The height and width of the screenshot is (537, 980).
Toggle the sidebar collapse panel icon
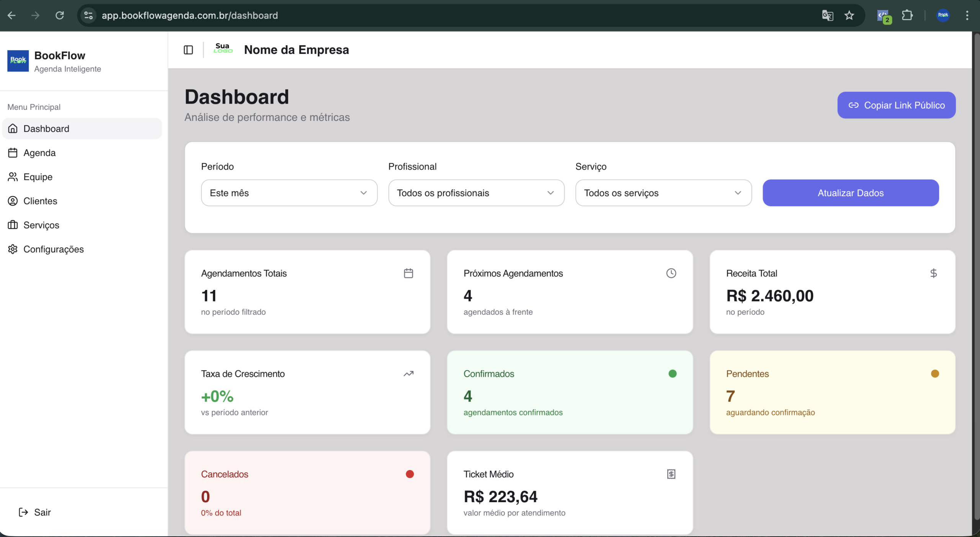(x=188, y=50)
